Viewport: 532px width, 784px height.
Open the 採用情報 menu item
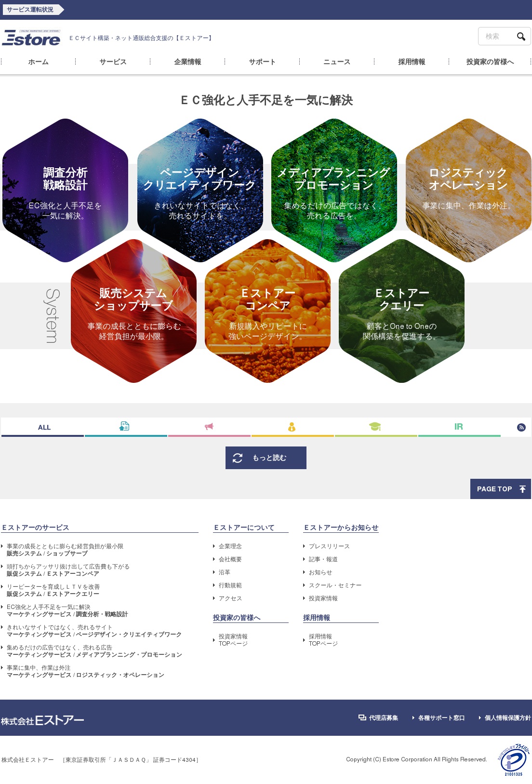(x=412, y=62)
